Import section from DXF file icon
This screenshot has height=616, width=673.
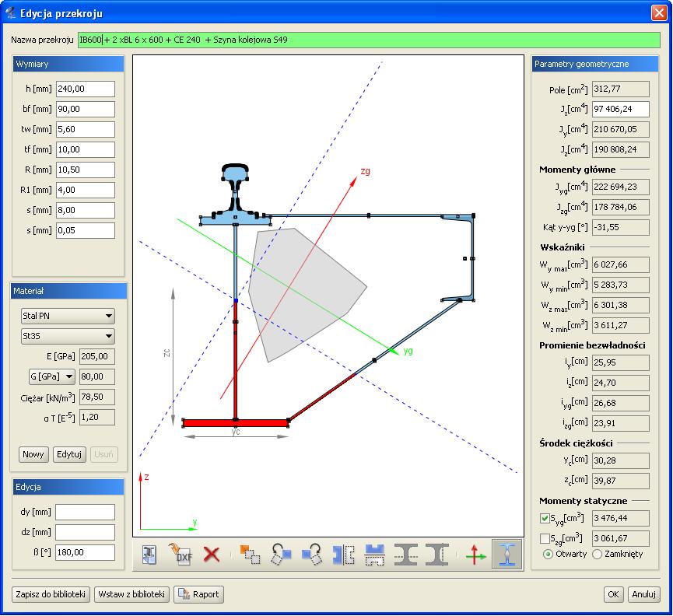pos(181,555)
